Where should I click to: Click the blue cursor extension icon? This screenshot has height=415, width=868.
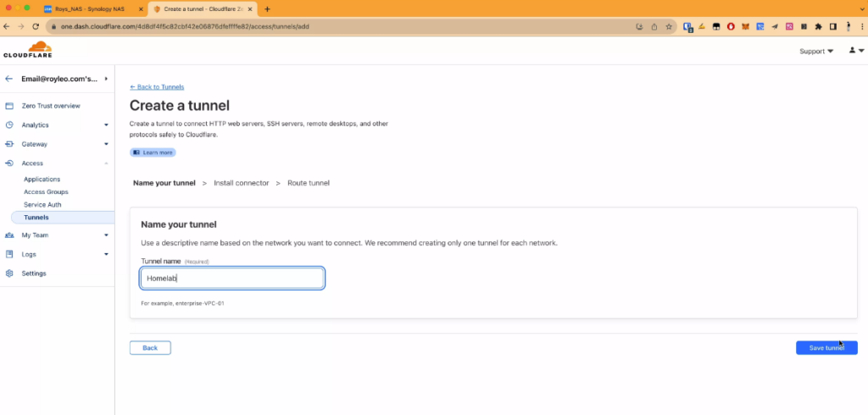click(760, 26)
